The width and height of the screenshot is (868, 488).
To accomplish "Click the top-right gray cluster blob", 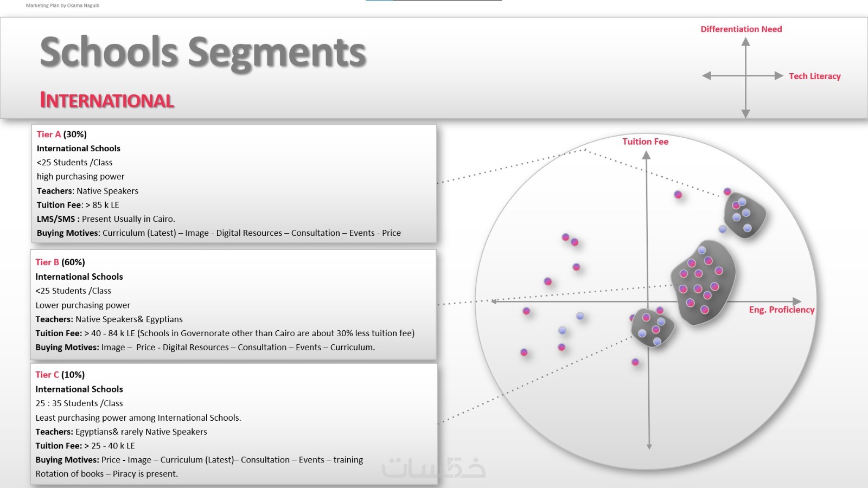I will click(x=745, y=214).
